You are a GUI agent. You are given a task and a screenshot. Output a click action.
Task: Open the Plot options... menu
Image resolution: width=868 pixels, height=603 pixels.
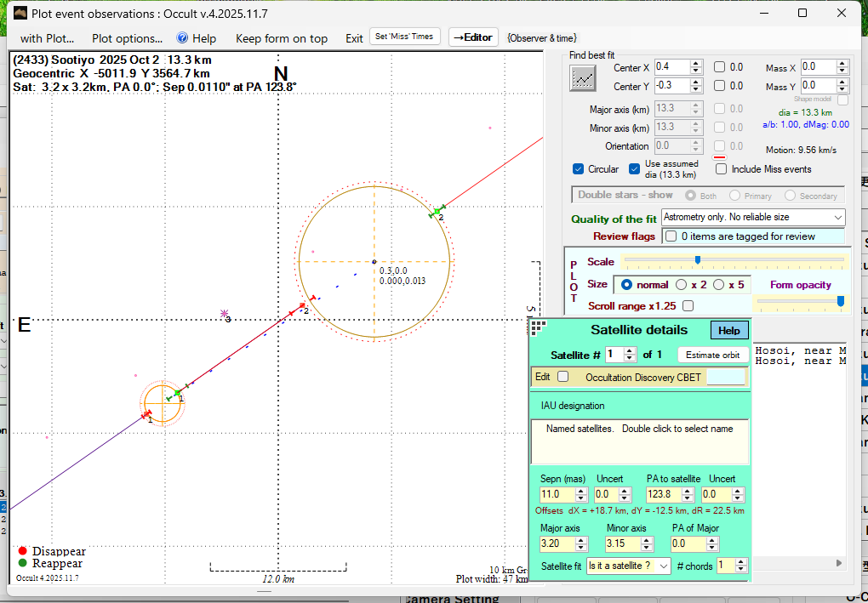(x=127, y=38)
